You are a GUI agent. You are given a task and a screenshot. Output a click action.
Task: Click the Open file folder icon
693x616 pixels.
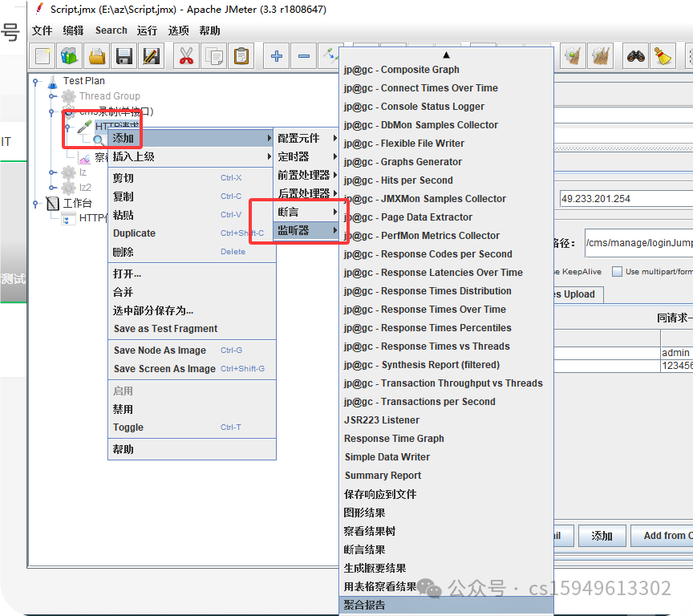click(97, 56)
